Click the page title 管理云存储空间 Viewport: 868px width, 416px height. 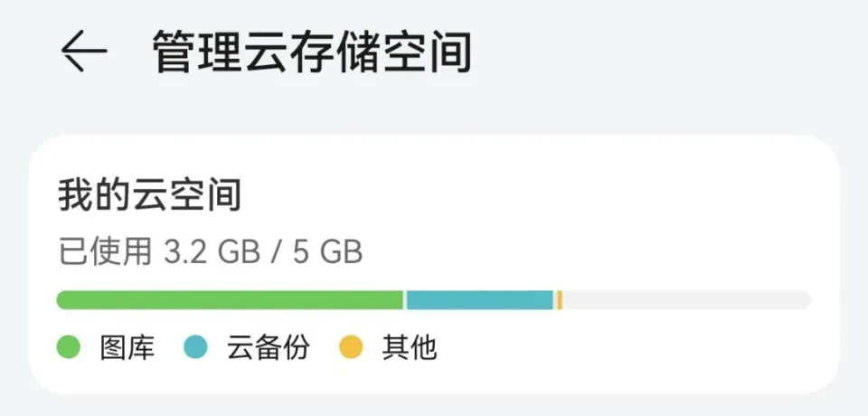point(312,52)
